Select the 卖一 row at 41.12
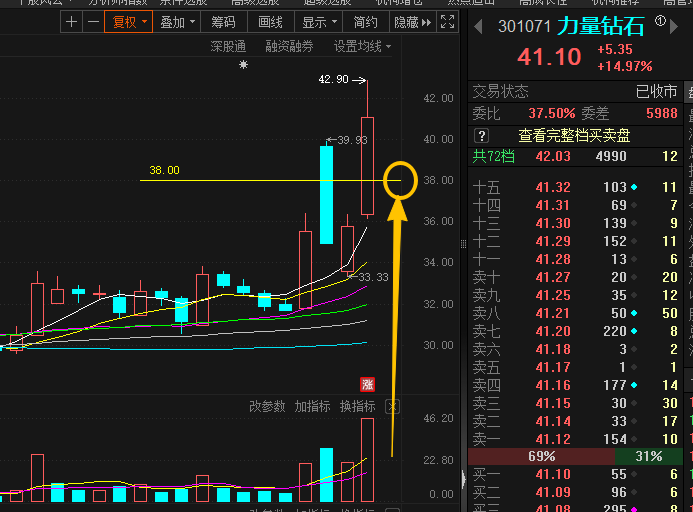Image resolution: width=693 pixels, height=512 pixels. tap(575, 439)
